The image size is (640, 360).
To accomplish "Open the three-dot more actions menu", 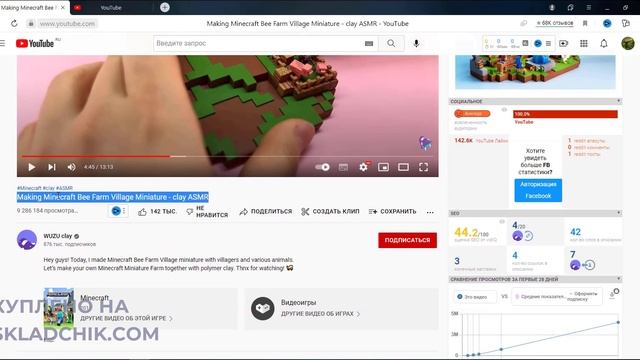I will [x=430, y=212].
